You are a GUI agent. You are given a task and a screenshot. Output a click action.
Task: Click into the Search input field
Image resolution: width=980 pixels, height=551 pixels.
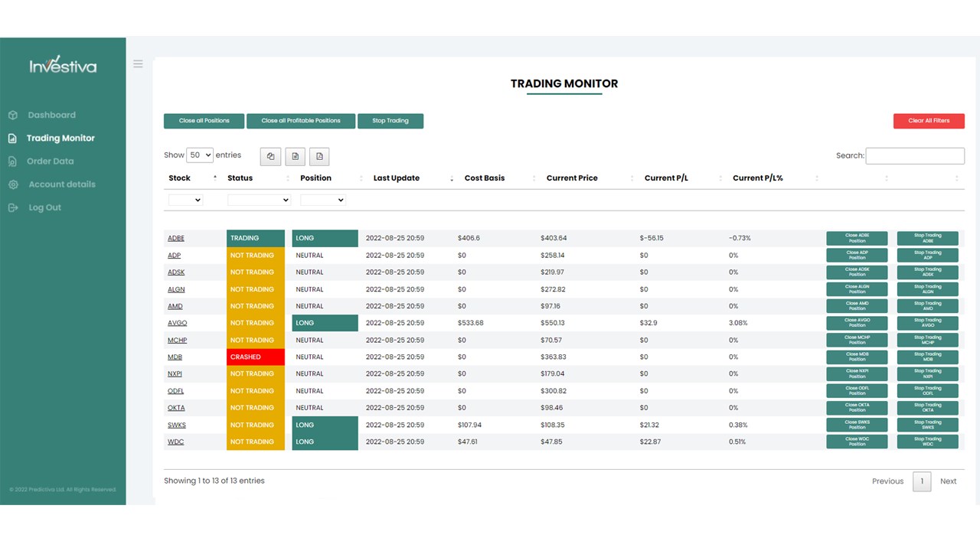click(x=915, y=155)
